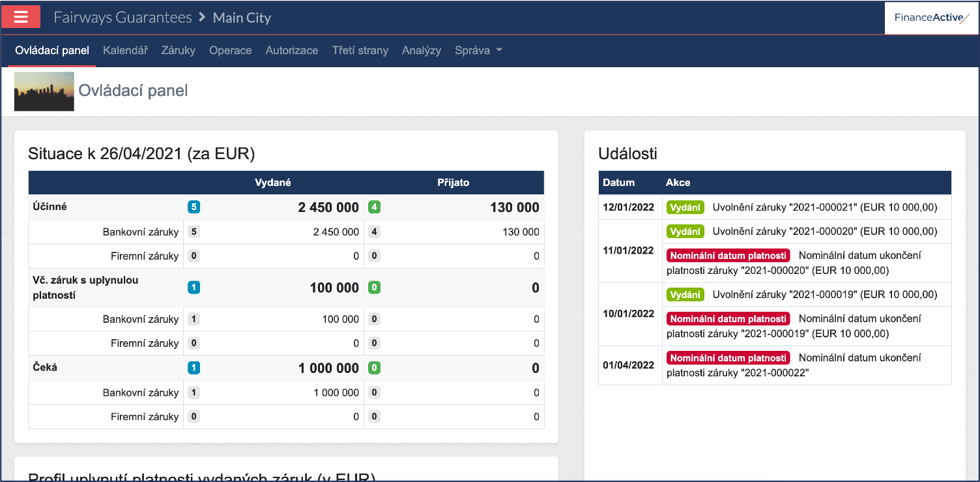Click the Main City breadcrumb link
980x482 pixels.
[x=242, y=18]
